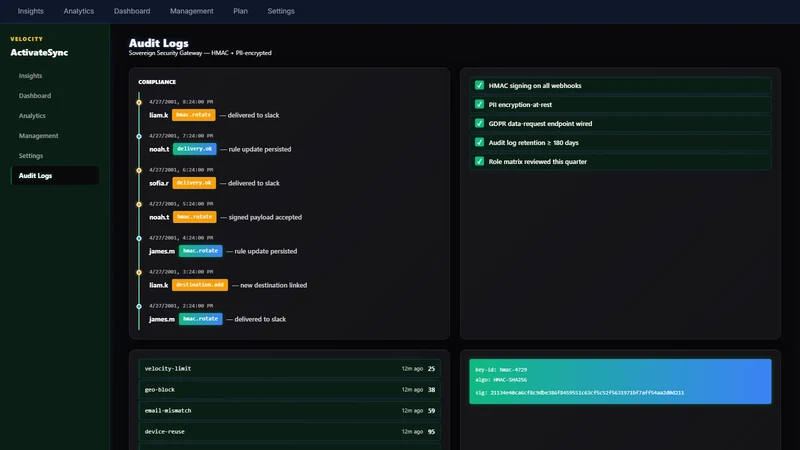Screen dimensions: 800x450
Task: Click timeline dot for 8:24:00 PM entry
Action: coord(139,103)
